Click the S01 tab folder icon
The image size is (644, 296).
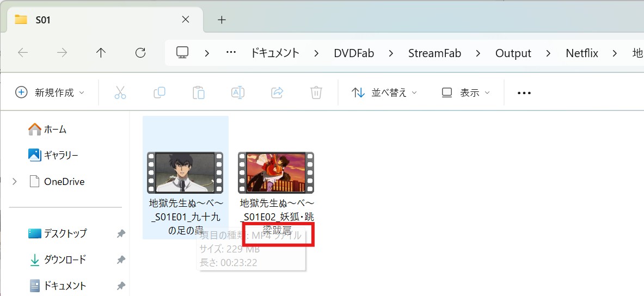(21, 19)
